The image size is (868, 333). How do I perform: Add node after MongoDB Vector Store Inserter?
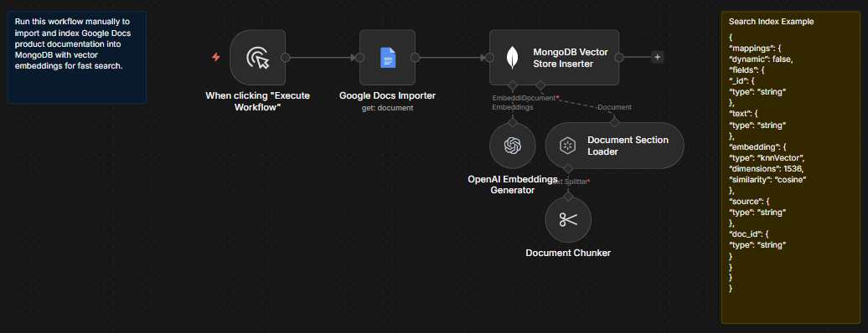[657, 57]
